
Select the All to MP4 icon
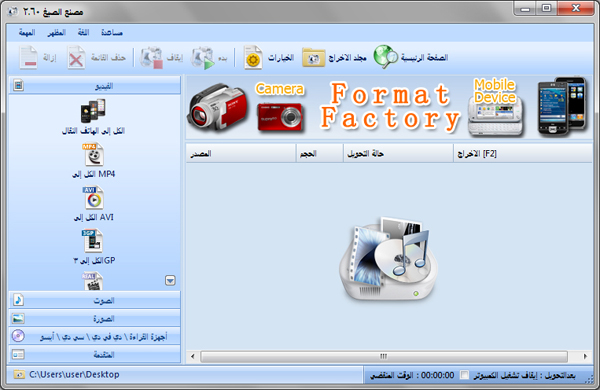click(93, 154)
